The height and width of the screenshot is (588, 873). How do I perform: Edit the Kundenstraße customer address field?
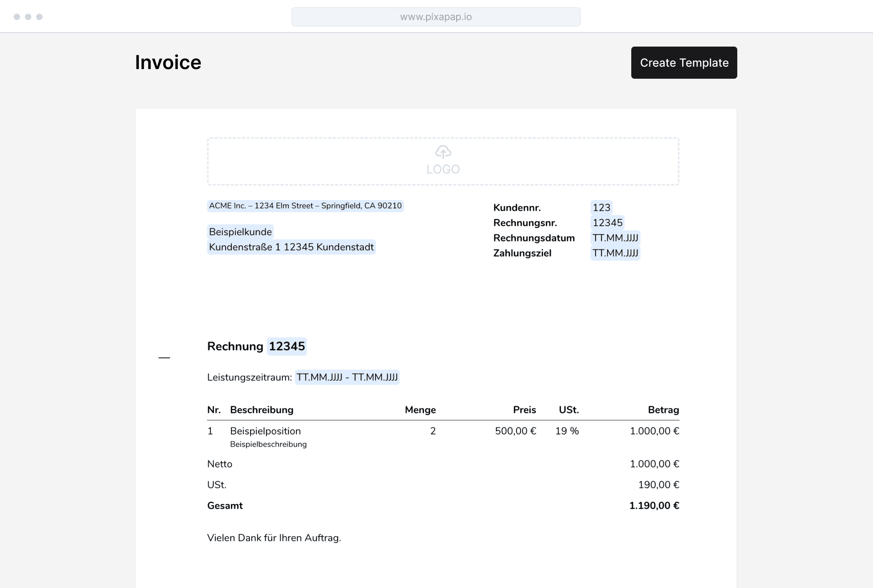(x=291, y=247)
